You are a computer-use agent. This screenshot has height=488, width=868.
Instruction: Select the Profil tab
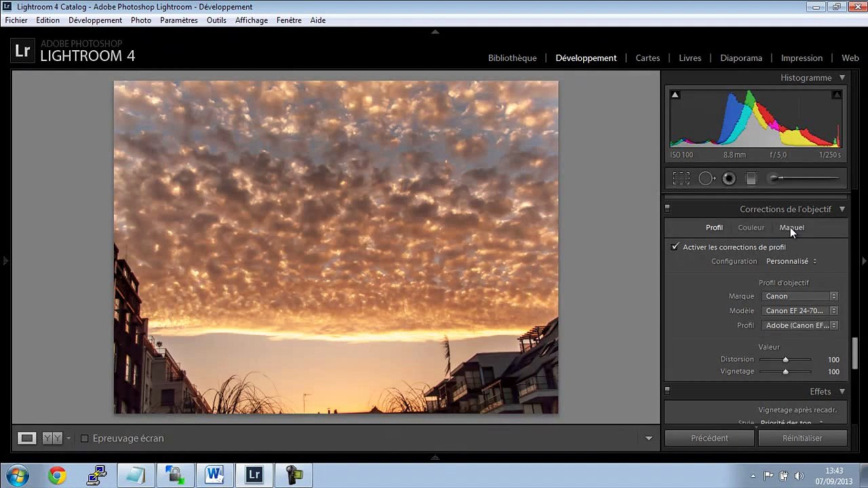click(x=714, y=228)
